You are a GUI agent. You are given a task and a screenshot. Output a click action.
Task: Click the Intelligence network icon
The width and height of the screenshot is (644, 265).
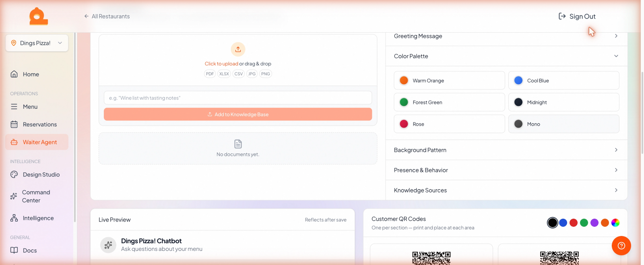point(14,218)
